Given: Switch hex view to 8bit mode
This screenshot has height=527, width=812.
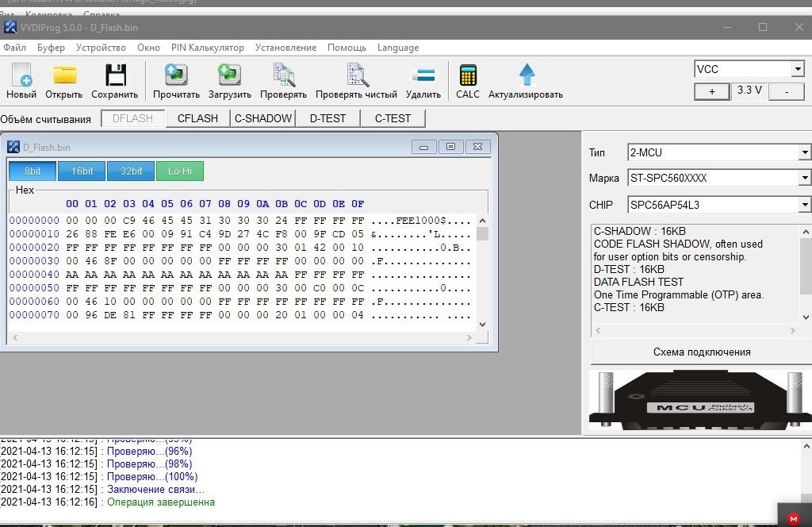Looking at the screenshot, I should point(32,171).
